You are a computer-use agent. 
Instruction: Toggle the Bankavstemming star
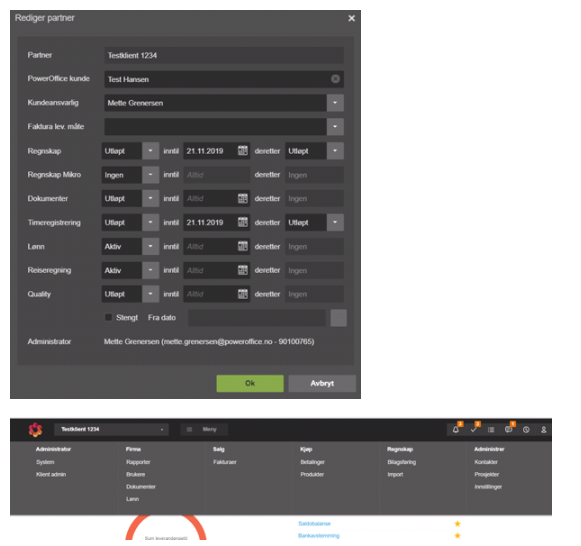click(x=458, y=535)
